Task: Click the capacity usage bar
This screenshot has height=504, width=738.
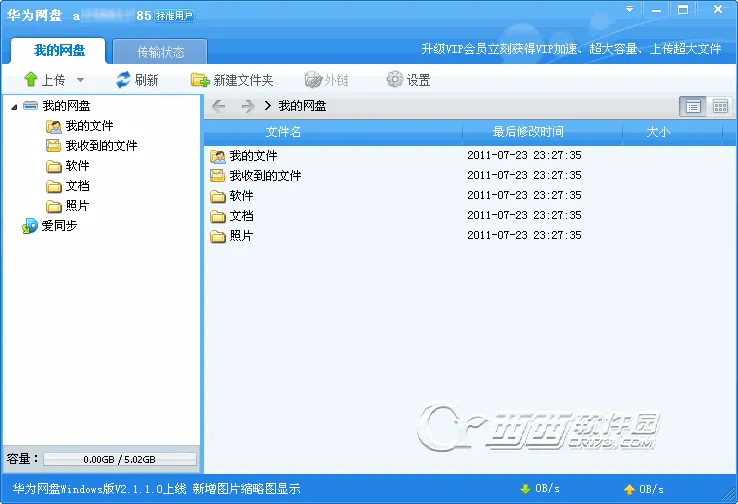Action: 120,459
